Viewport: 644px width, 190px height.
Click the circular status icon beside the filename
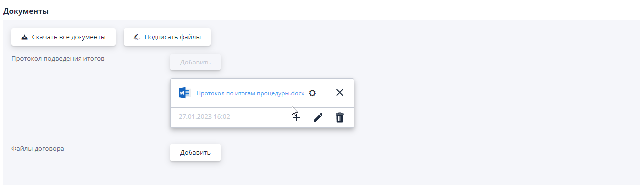[x=312, y=93]
